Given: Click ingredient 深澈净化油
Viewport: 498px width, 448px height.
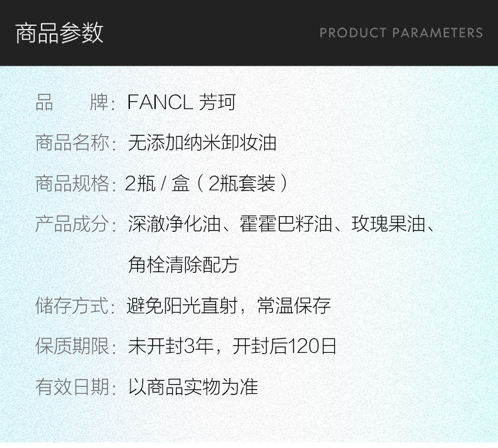Looking at the screenshot, I should coord(174,224).
